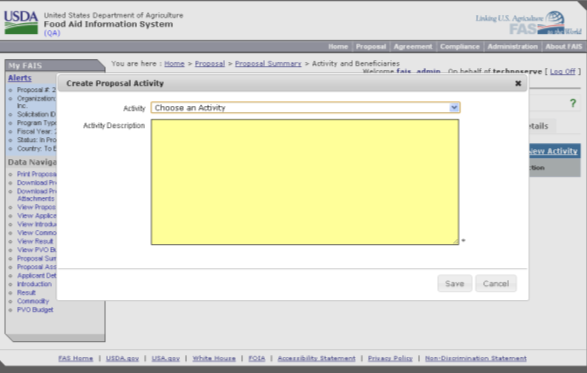Open the Alerts link in My FAIS
587x373 pixels.
tap(20, 78)
